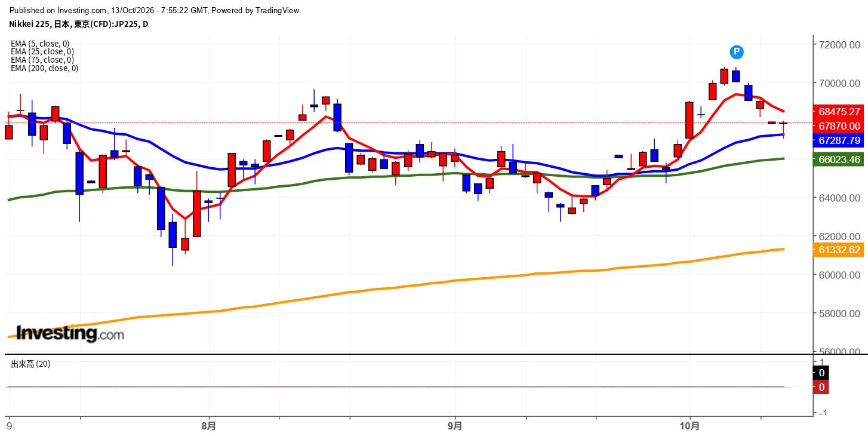Viewport: 868px width, 436px height.
Task: Click the 58000.00 price axis label
Action: pos(839,314)
